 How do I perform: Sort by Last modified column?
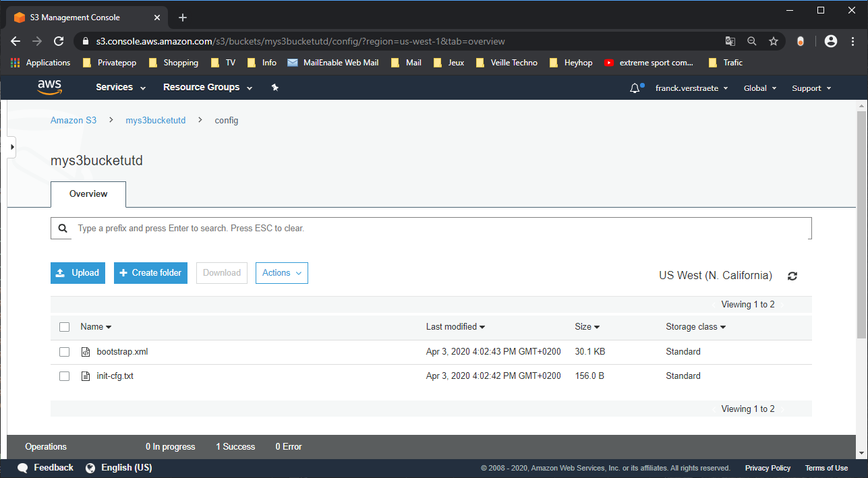(455, 327)
